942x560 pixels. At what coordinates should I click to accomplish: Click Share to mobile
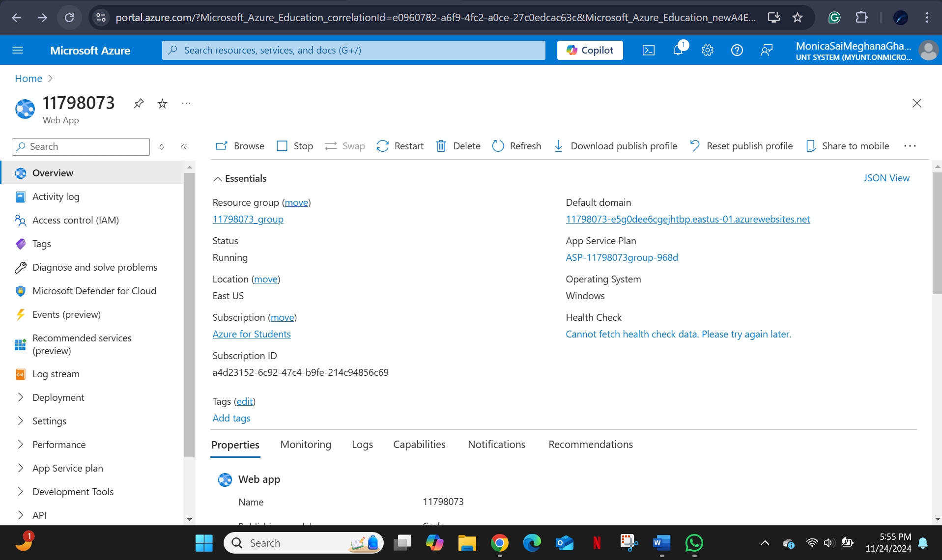click(x=848, y=146)
